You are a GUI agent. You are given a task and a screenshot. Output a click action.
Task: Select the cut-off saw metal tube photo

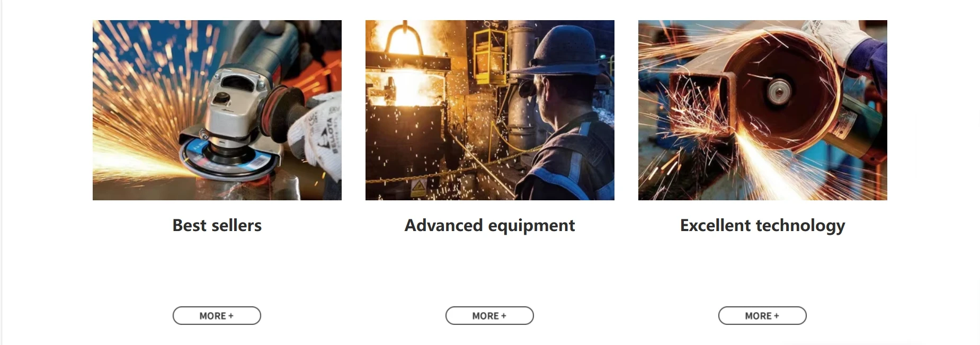click(763, 110)
